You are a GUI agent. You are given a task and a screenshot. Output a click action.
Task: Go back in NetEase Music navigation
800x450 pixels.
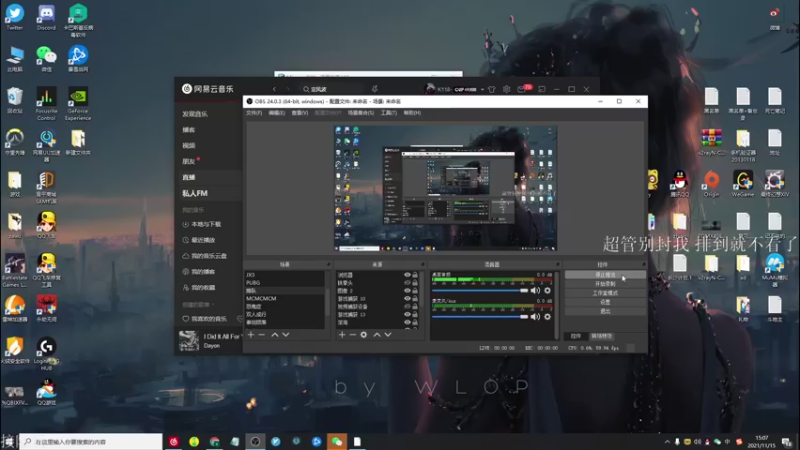pos(274,89)
